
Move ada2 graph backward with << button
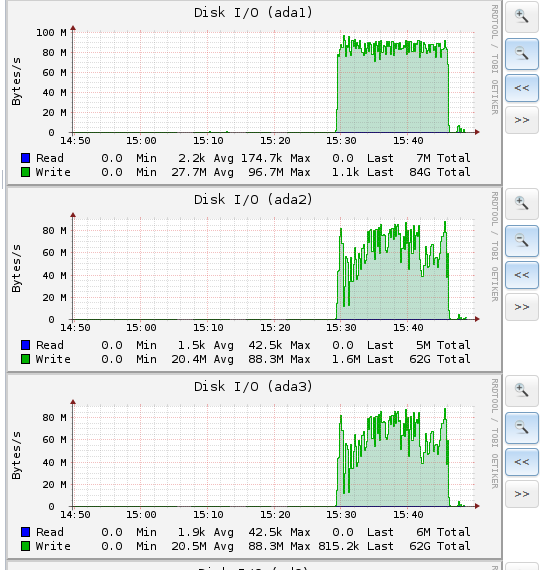522,275
